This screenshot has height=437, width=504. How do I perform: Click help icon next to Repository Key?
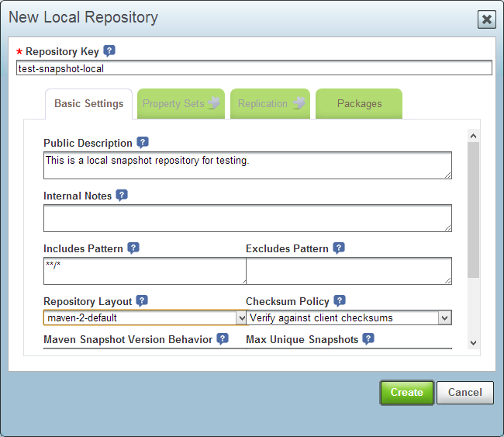109,51
